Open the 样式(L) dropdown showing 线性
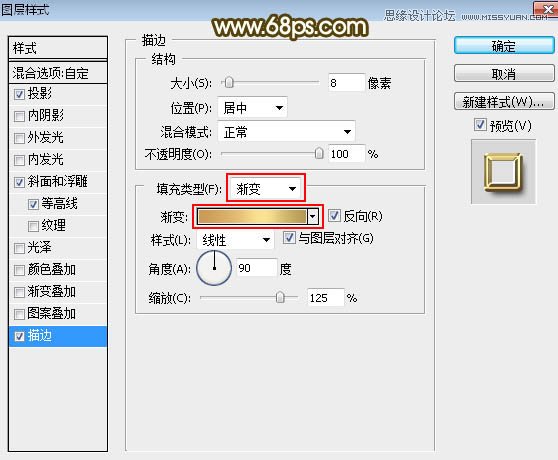Viewport: 558px width, 460px height. pyautogui.click(x=235, y=240)
